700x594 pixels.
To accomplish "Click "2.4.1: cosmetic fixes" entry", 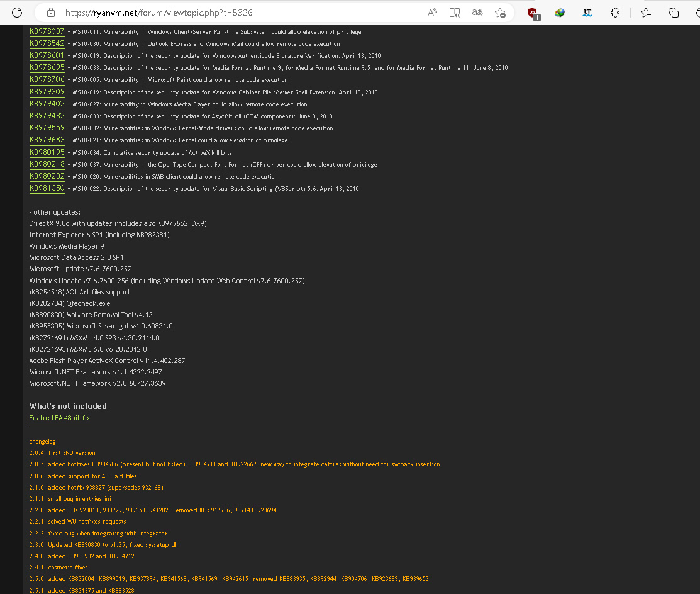I will pos(58,568).
